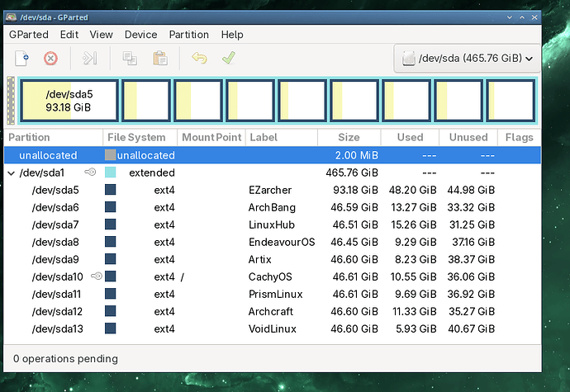Viewport: 570px width, 392px height.
Task: Click the EndeavourOS label
Action: [x=282, y=242]
